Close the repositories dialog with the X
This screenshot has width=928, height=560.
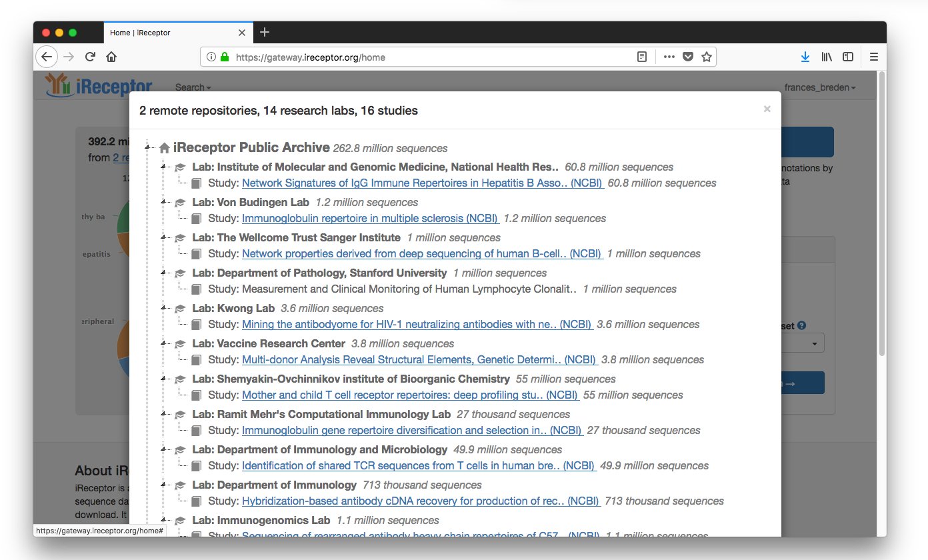tap(767, 109)
